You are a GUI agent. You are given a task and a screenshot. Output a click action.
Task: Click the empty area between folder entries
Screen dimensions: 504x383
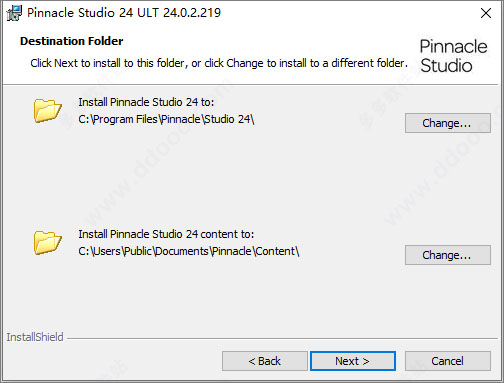tap(233, 177)
